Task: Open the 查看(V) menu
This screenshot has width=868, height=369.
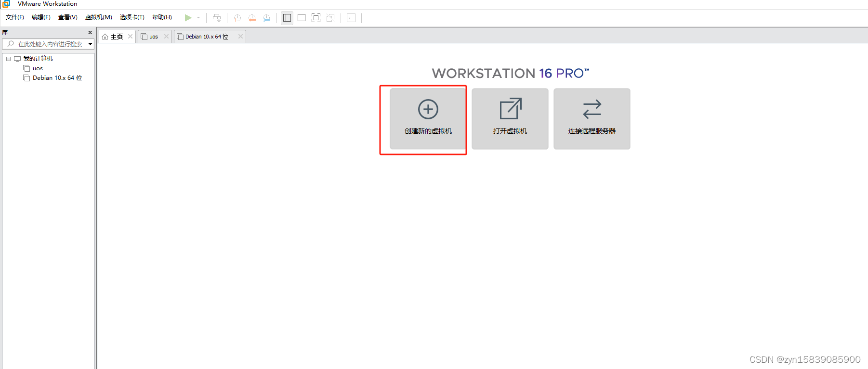Action: point(67,17)
